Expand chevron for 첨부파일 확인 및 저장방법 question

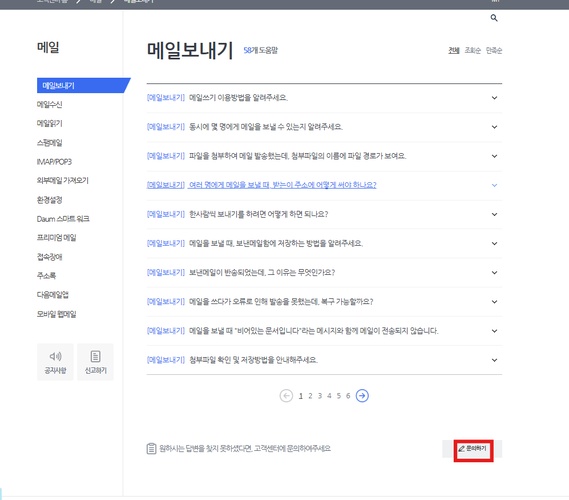coord(494,360)
